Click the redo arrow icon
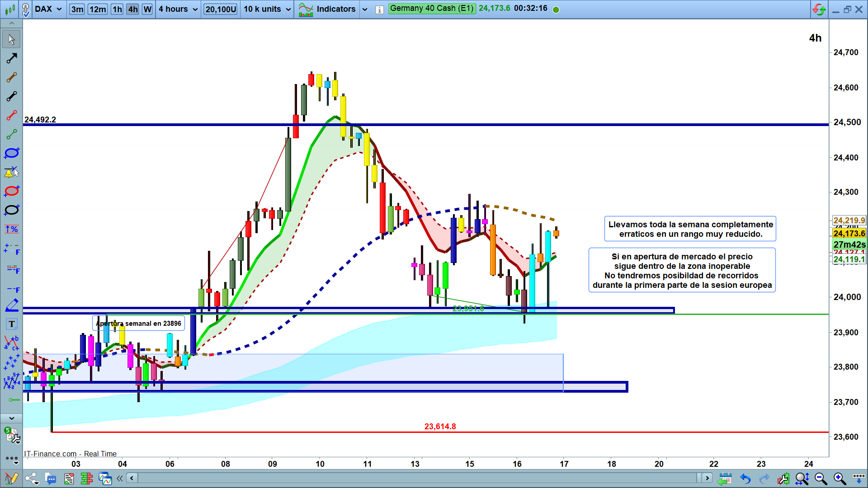 764,479
